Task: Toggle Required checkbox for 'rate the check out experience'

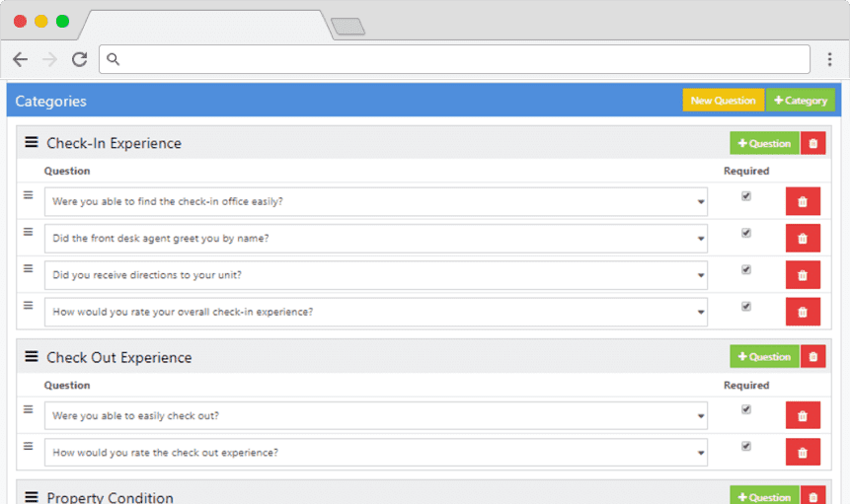Action: (x=746, y=446)
